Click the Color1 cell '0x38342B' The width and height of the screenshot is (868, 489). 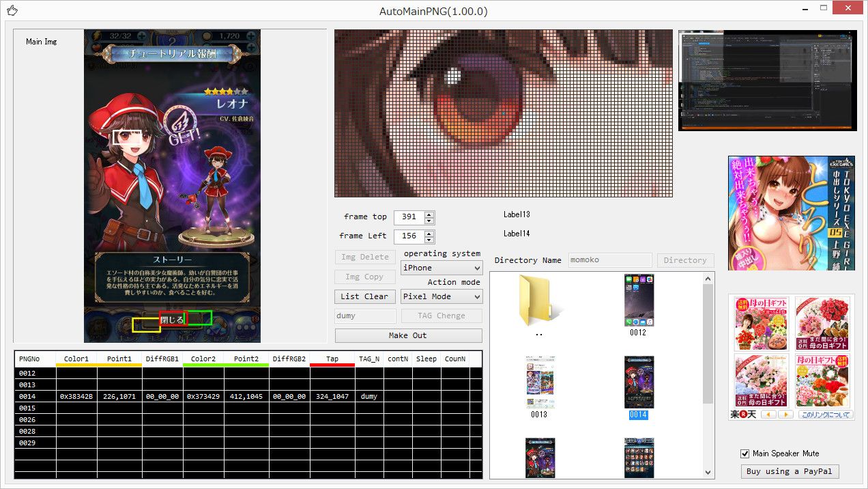[76, 397]
